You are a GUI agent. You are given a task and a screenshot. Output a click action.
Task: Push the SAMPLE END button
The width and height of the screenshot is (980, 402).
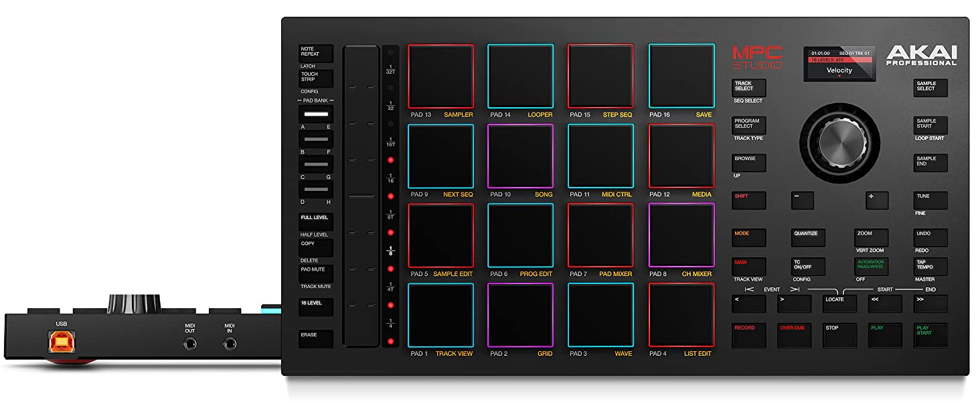(930, 163)
